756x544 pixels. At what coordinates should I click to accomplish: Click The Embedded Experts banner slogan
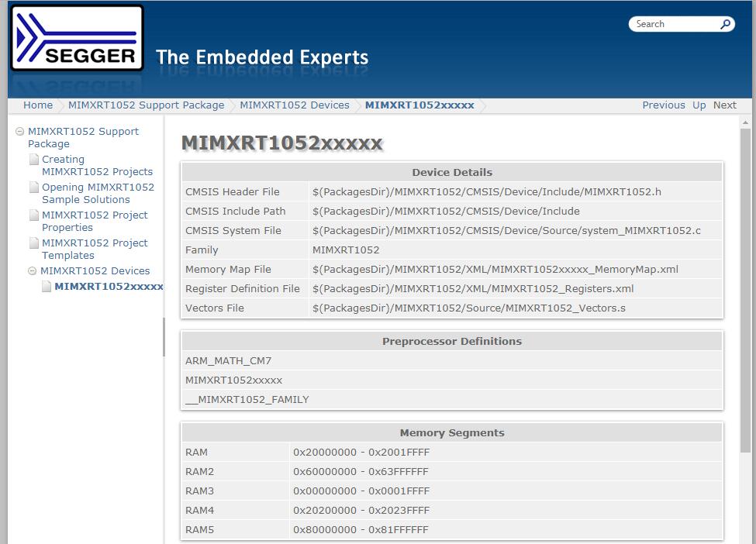pos(262,57)
